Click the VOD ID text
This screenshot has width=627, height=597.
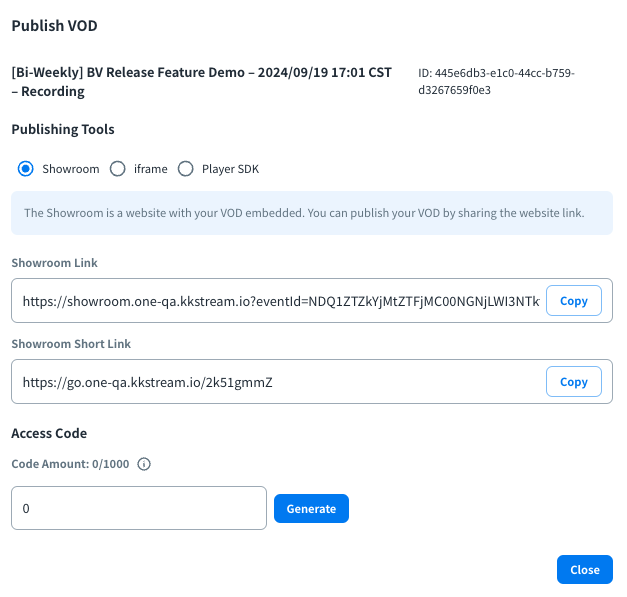(496, 82)
